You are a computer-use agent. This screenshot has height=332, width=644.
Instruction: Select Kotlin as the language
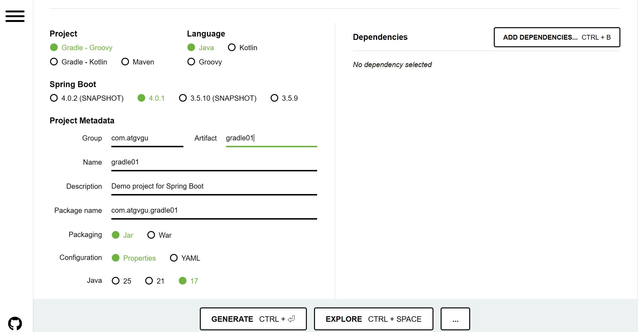coord(232,47)
